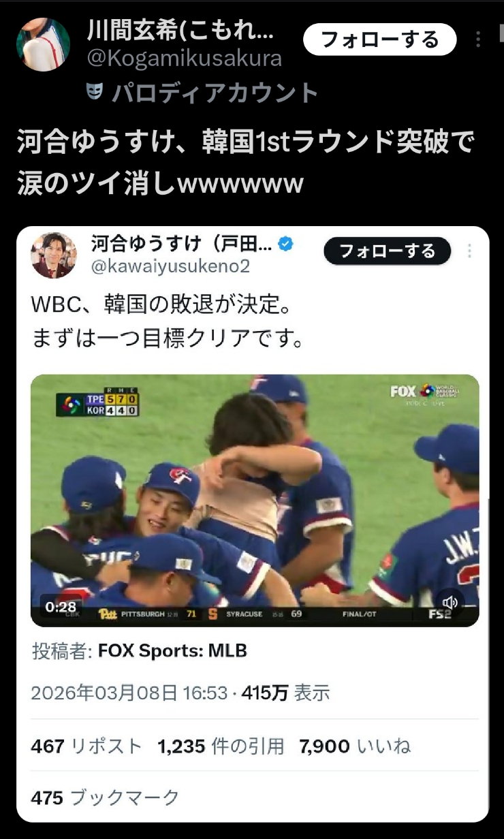Open 河合ゆうすけ's profile avatar

tap(54, 255)
